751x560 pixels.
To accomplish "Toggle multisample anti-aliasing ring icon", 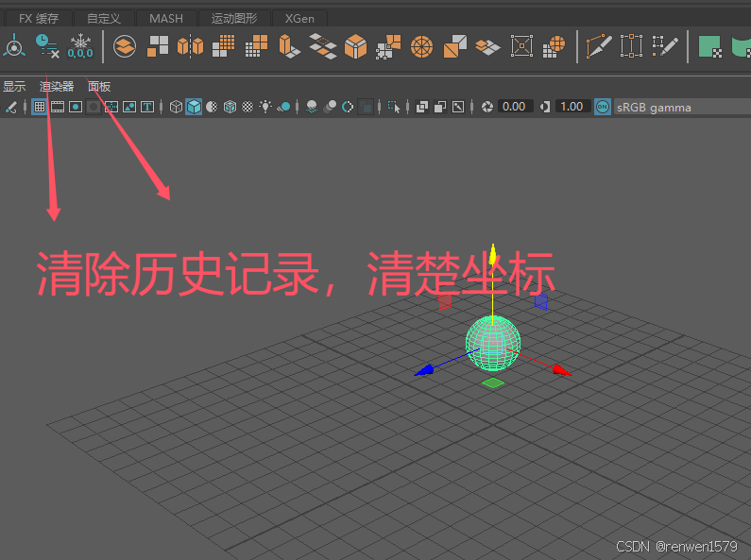I will [x=348, y=107].
